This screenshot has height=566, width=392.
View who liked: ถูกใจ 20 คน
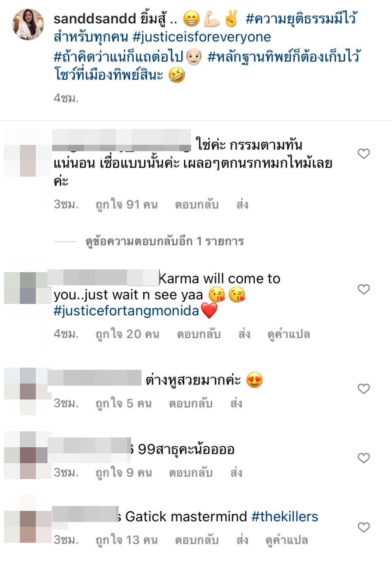tap(127, 334)
